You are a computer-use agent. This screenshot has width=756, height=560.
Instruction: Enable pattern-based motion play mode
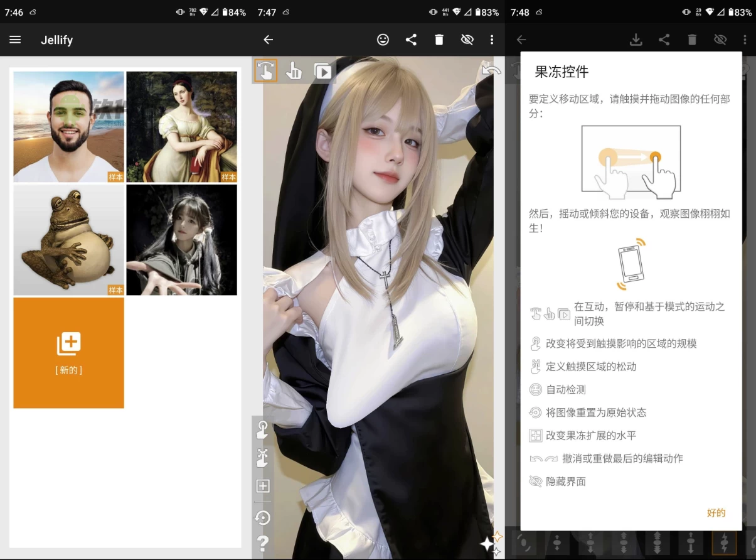322,71
